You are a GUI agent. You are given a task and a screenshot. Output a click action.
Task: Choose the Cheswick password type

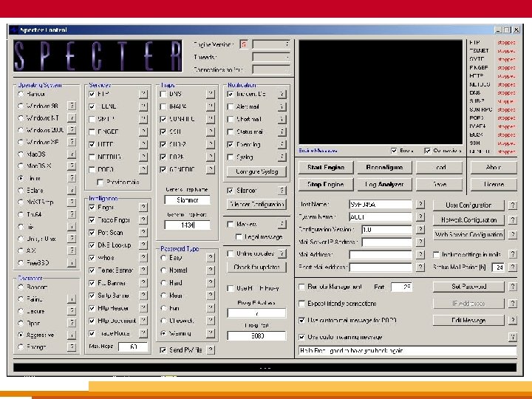click(x=163, y=321)
